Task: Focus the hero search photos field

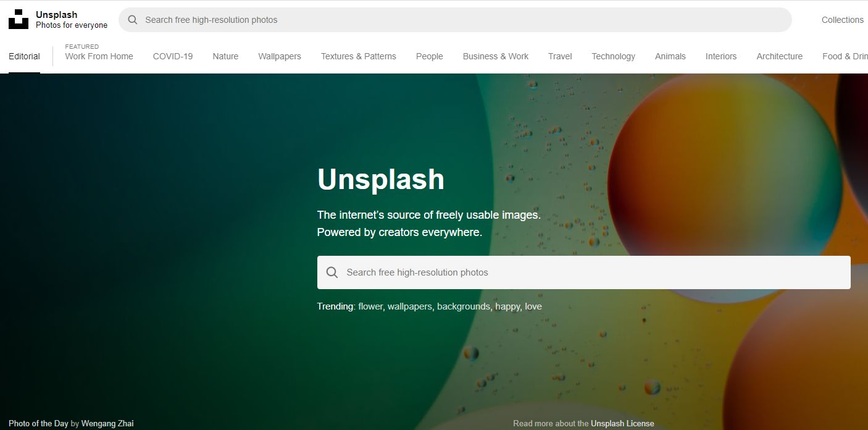Action: pos(583,272)
